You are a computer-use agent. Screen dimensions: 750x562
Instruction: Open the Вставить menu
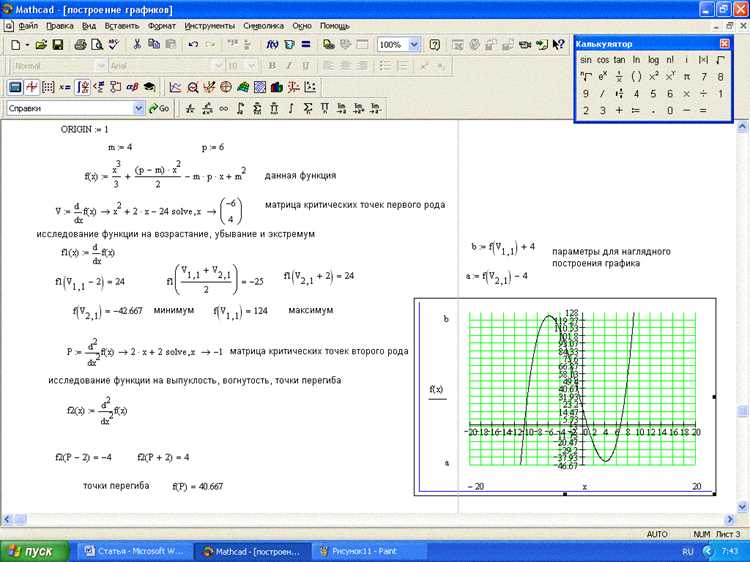[122, 26]
